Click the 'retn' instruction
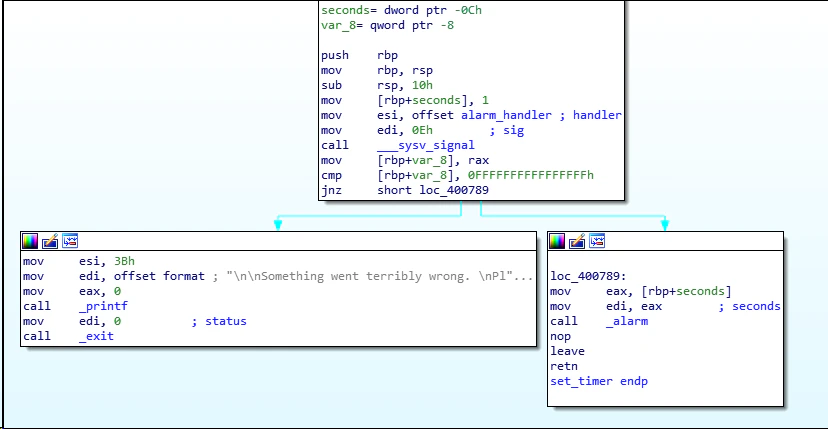Viewport: 828px width, 429px height. click(564, 366)
